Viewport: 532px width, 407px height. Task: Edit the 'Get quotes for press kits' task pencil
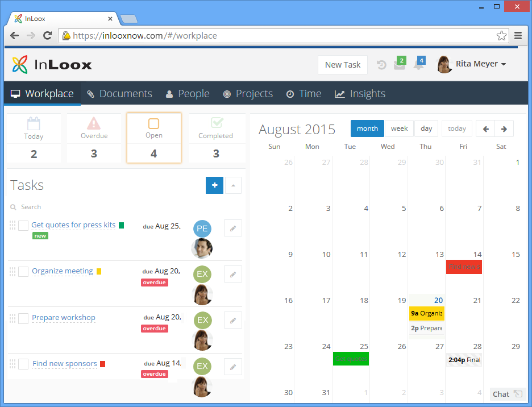(x=232, y=228)
